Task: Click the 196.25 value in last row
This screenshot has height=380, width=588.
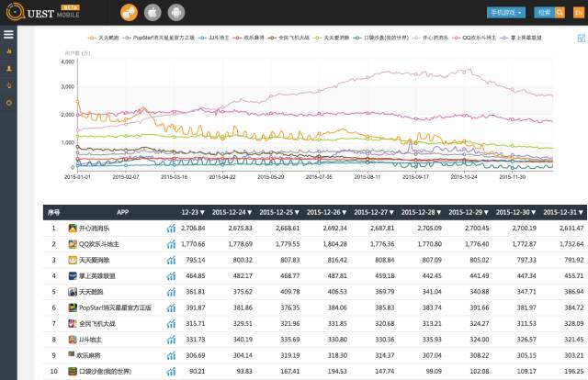Action: coord(573,372)
